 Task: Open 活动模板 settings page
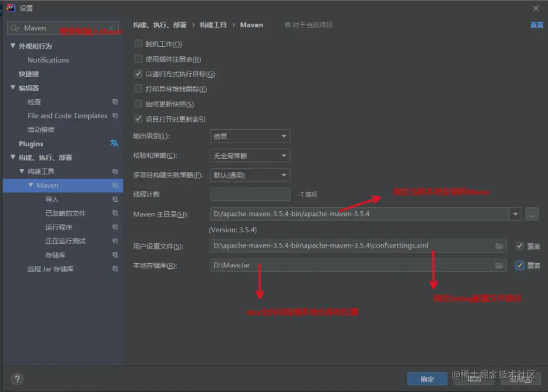tap(41, 130)
